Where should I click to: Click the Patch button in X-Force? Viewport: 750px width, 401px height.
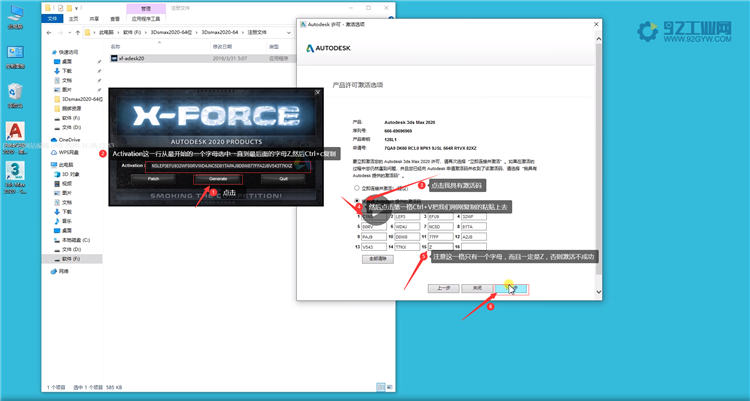pos(153,179)
